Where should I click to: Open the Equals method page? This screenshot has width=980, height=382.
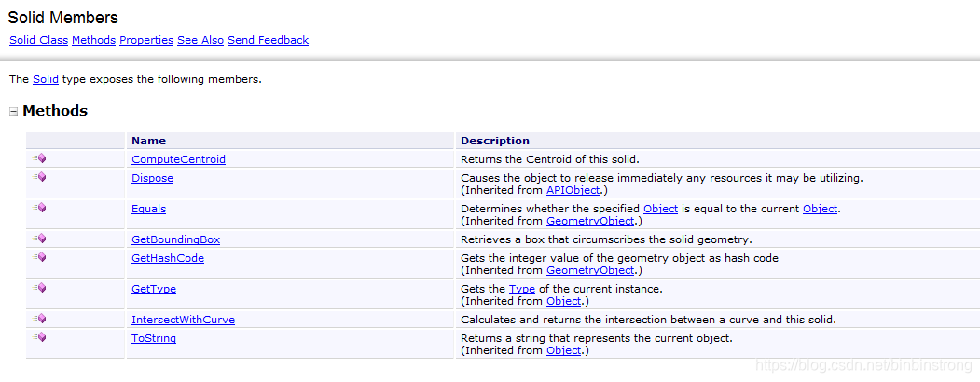tap(149, 209)
